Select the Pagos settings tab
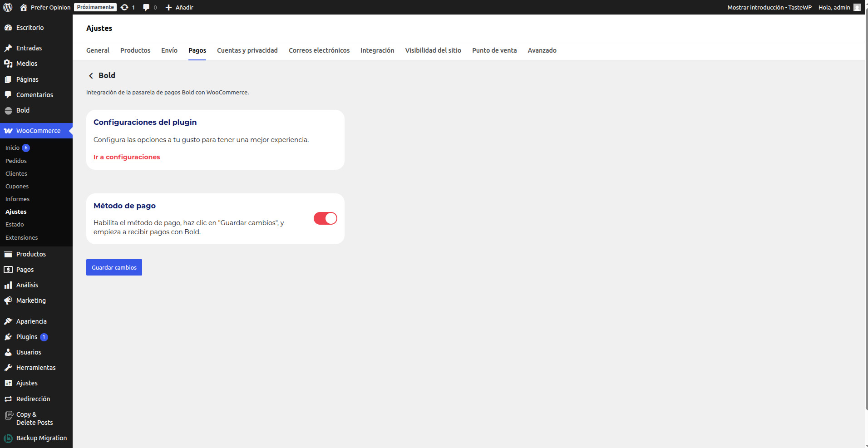The width and height of the screenshot is (868, 448). 197,50
